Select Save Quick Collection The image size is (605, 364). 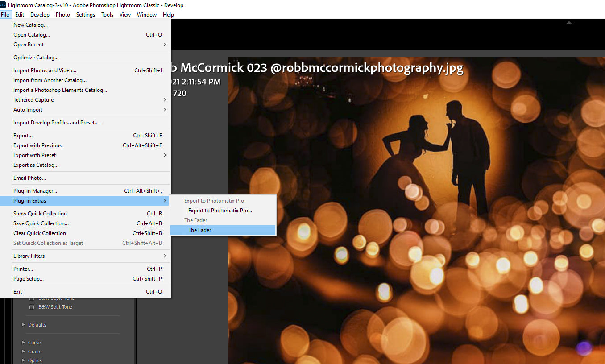point(85,223)
